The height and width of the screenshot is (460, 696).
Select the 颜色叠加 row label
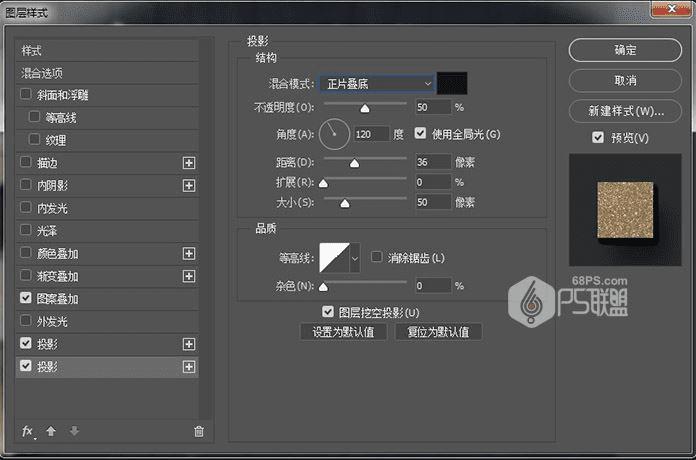58,254
